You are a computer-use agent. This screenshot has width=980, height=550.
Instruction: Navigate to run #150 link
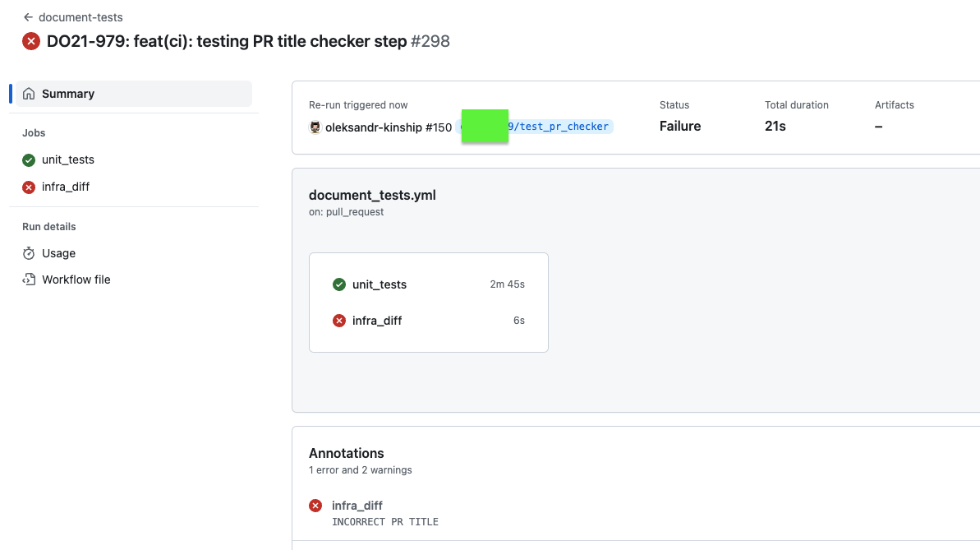pyautogui.click(x=439, y=127)
